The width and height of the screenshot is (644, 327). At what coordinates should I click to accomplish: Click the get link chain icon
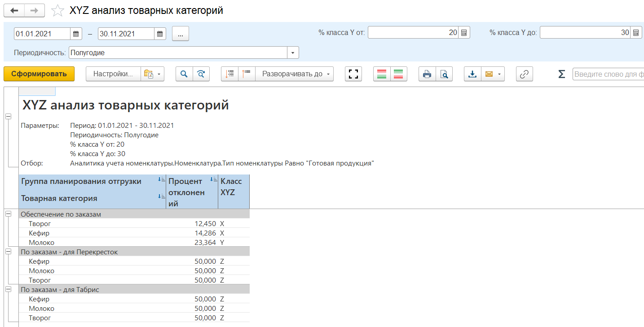coord(524,74)
